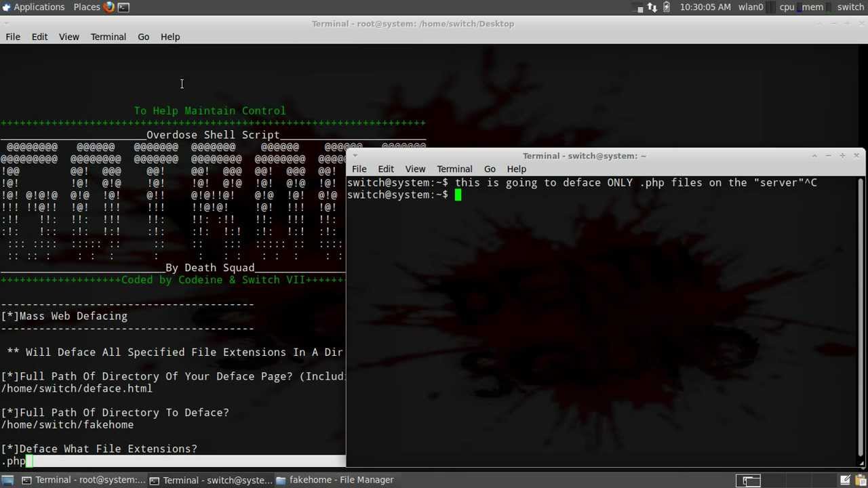
Task: Open the switch user menu in top panel
Action: [x=850, y=7]
